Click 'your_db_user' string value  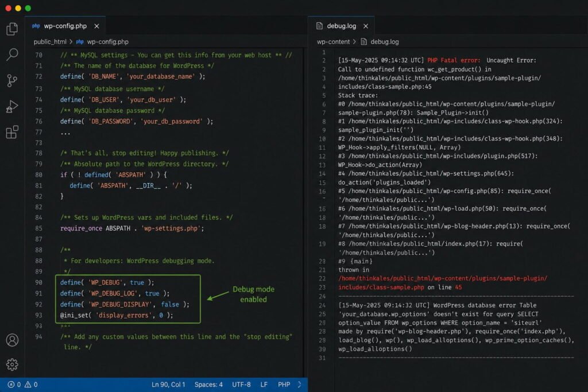pos(152,100)
